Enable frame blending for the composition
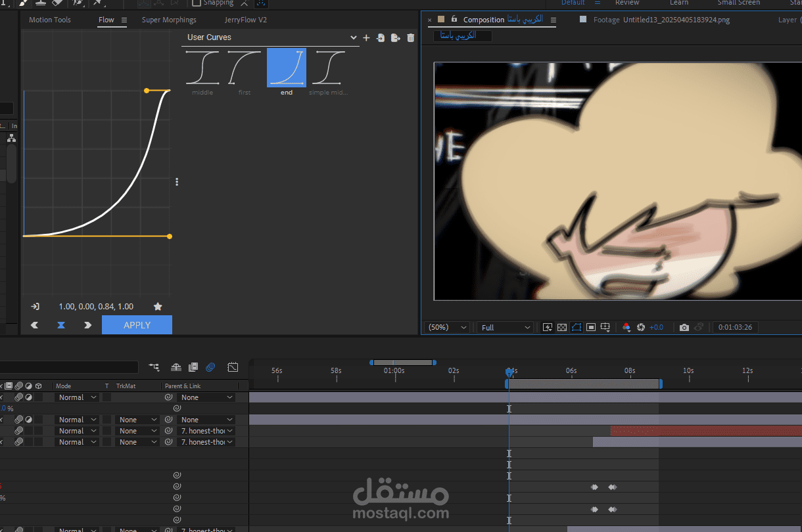802x532 pixels. coord(193,367)
